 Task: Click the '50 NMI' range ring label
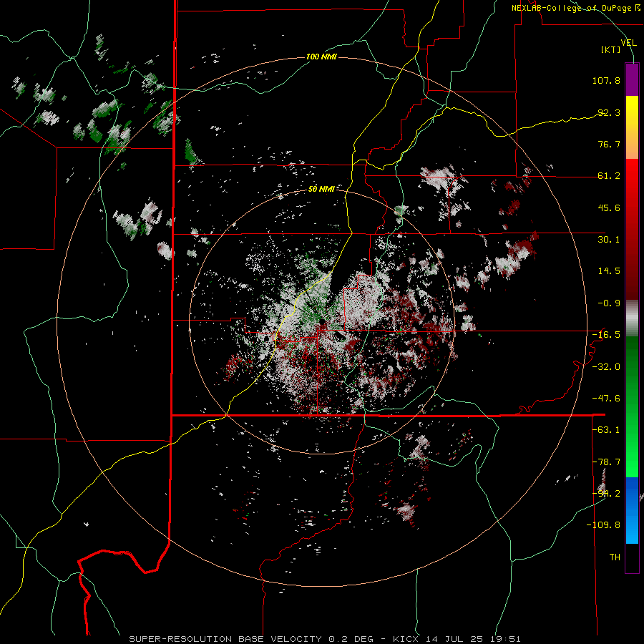click(x=321, y=189)
